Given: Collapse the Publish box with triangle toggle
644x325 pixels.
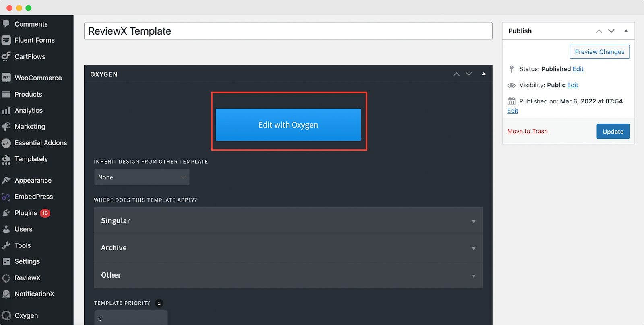Looking at the screenshot, I should click(x=626, y=31).
